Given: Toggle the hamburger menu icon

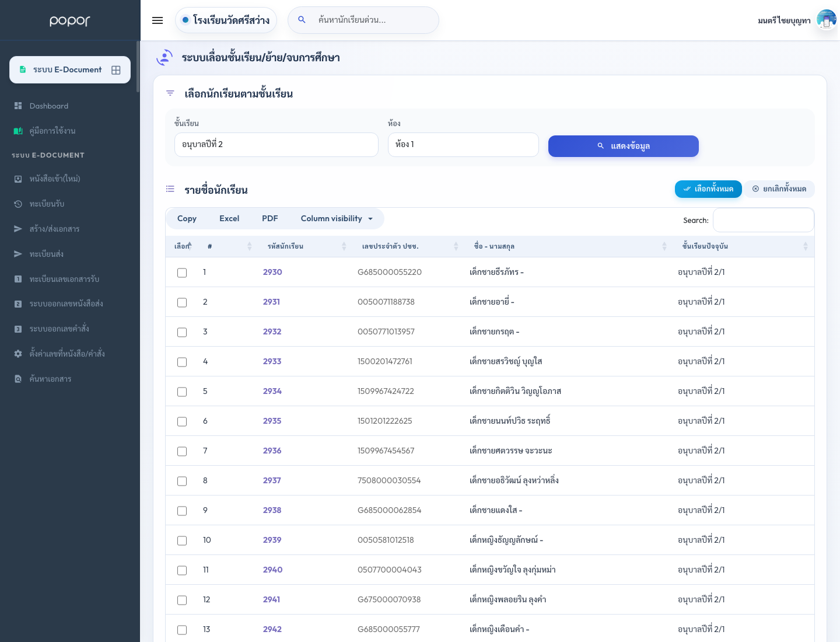Looking at the screenshot, I should pyautogui.click(x=157, y=20).
